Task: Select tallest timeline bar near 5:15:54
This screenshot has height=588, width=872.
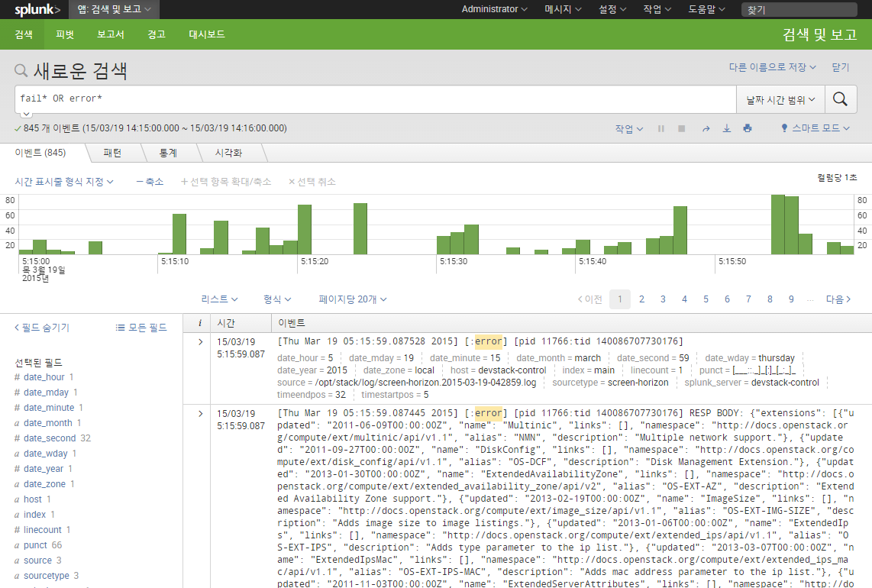Action: 777,225
